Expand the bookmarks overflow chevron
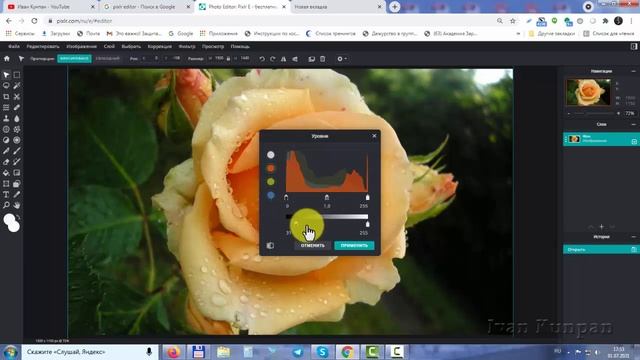The image size is (640, 360). point(518,33)
